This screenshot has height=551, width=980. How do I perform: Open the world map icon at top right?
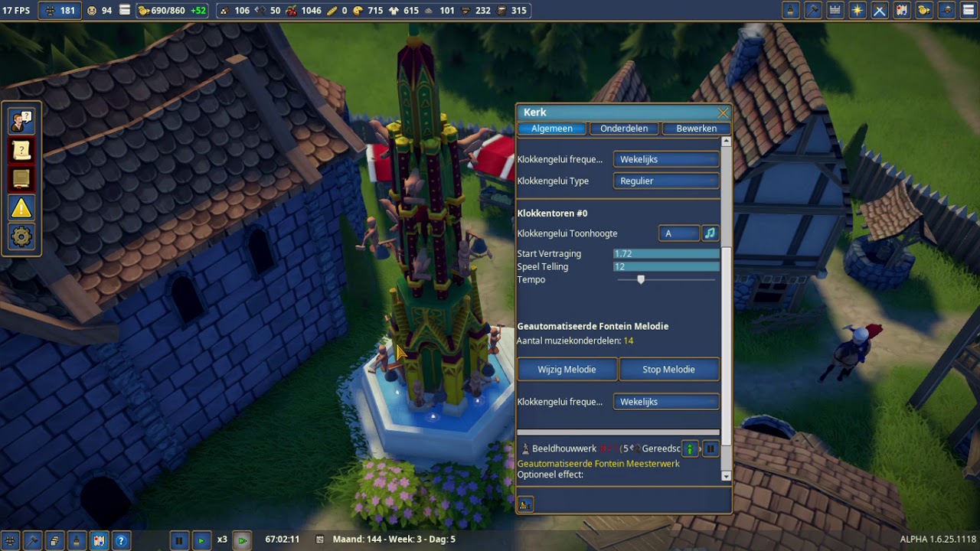tap(902, 11)
